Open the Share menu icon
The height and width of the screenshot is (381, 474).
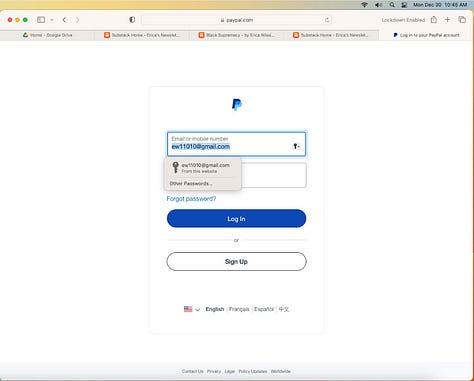click(434, 20)
